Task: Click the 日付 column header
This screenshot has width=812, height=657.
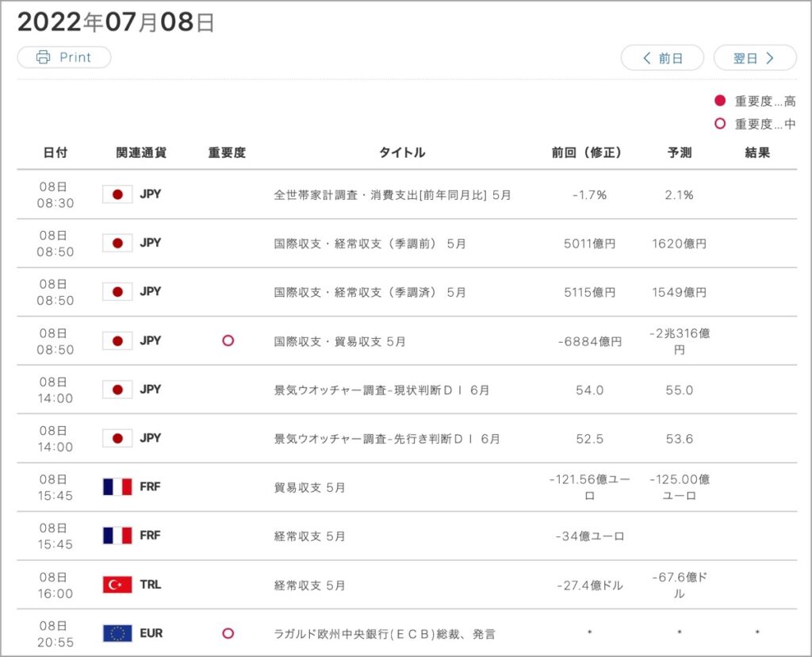Action: click(56, 152)
